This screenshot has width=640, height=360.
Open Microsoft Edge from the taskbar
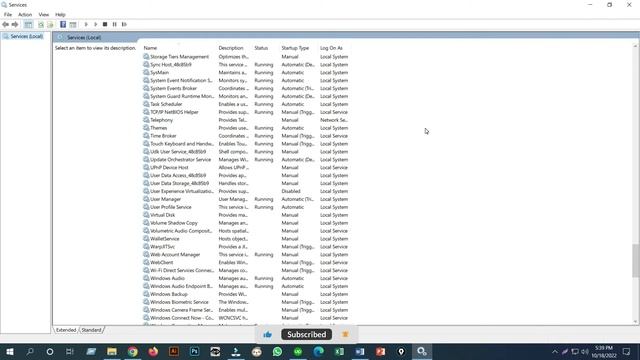318,351
